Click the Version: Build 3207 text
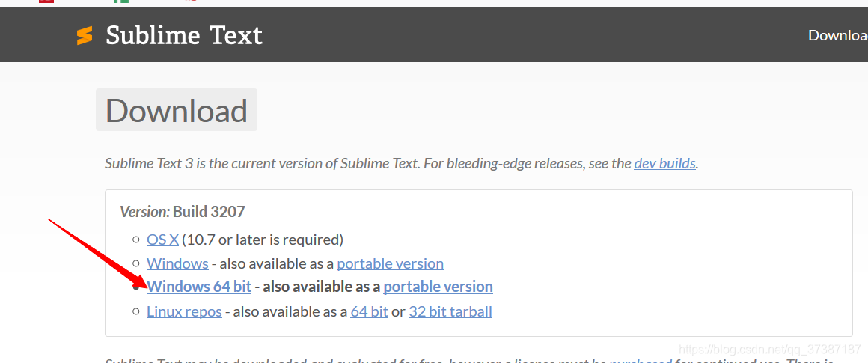Image resolution: width=868 pixels, height=363 pixels. [x=183, y=211]
